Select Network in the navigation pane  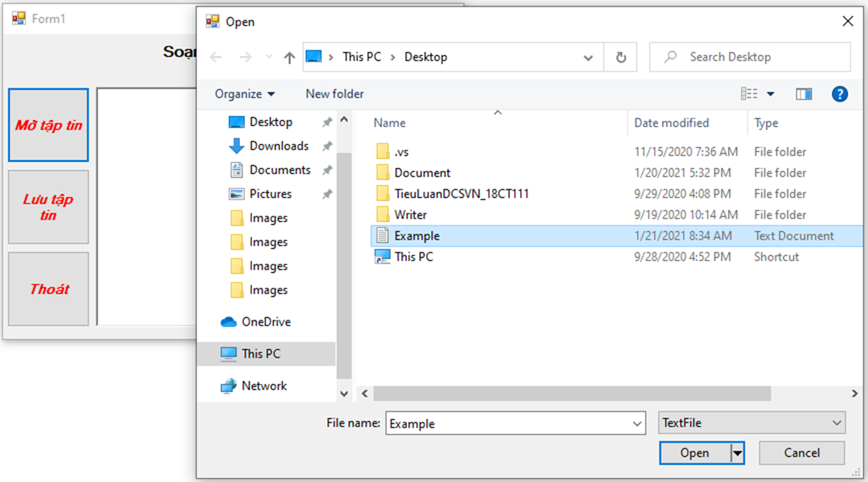263,386
